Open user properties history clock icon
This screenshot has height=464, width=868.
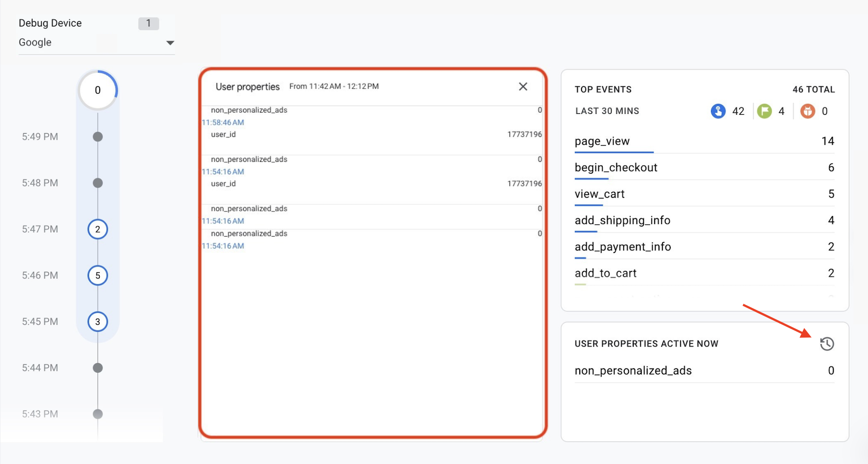pyautogui.click(x=827, y=344)
